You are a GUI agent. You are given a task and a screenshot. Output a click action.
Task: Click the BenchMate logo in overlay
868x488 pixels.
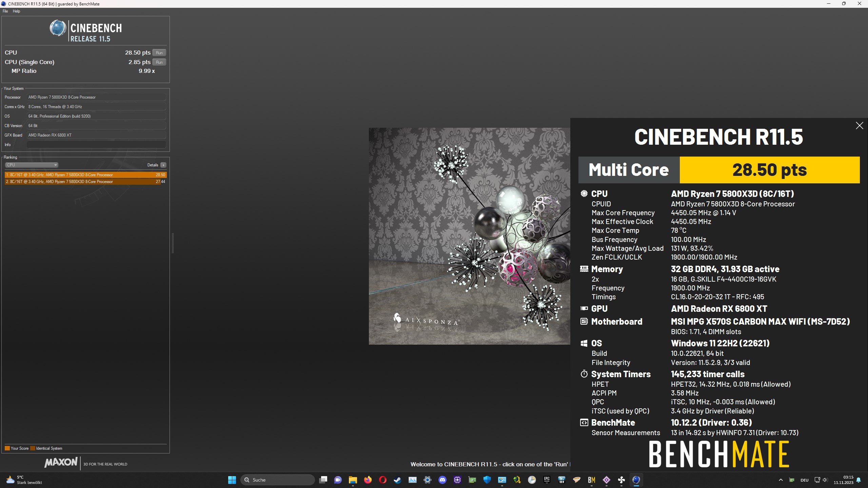tap(719, 454)
